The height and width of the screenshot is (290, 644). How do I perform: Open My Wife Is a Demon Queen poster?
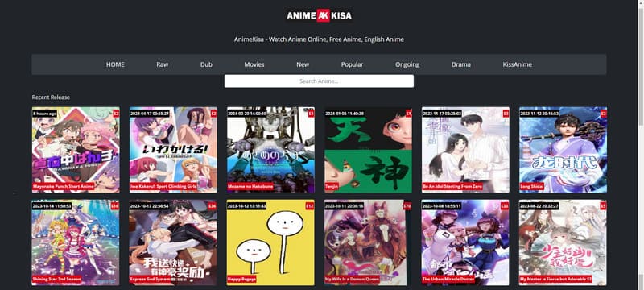click(368, 242)
